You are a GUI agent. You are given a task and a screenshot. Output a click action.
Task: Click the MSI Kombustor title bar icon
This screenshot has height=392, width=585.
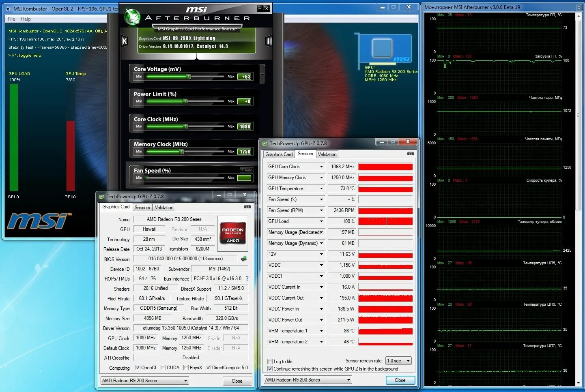(x=8, y=9)
